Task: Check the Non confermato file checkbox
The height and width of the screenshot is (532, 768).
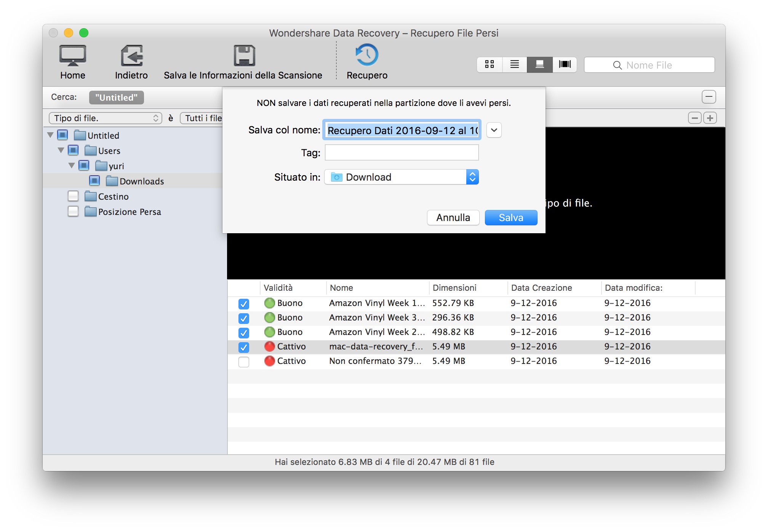Action: pos(244,362)
